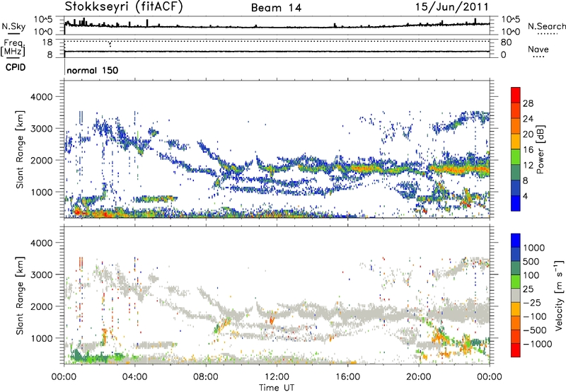Select the Power [dB] colorbar title
The image size is (566, 392).
click(x=540, y=149)
